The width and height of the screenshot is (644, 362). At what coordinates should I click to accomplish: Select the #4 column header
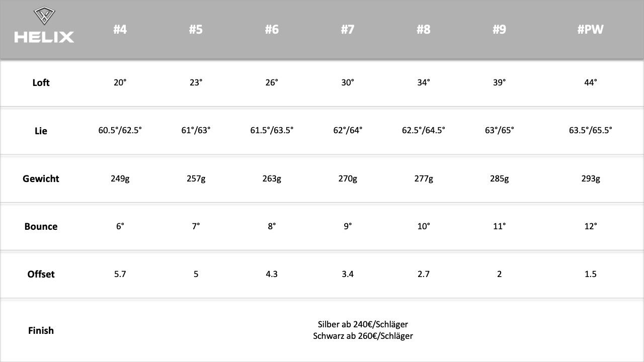(x=120, y=30)
